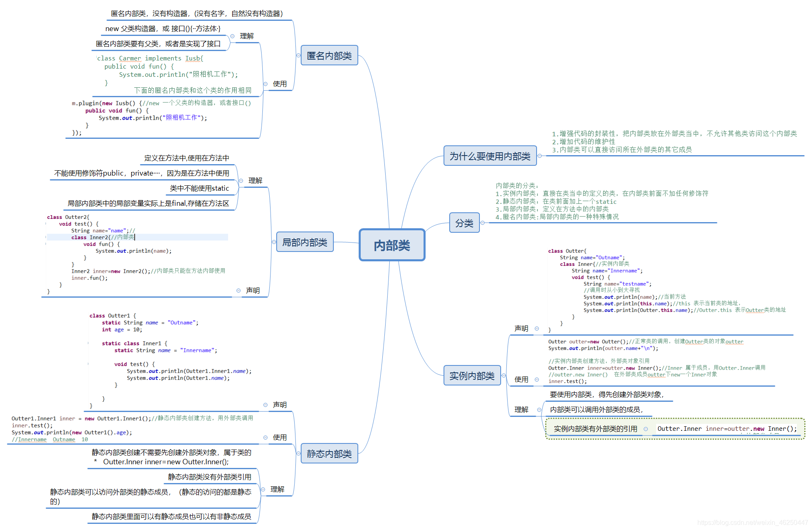This screenshot has width=812, height=530.
Task: Click 理解 label under 静态内部类
Action: tap(277, 490)
